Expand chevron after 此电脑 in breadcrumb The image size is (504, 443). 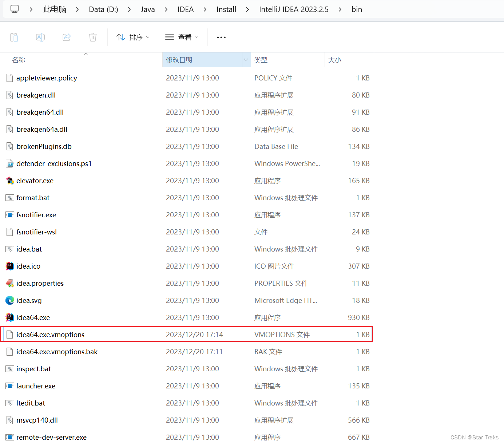[x=77, y=9]
